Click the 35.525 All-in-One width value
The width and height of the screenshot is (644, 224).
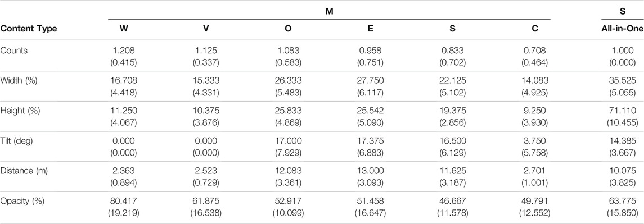tap(623, 80)
